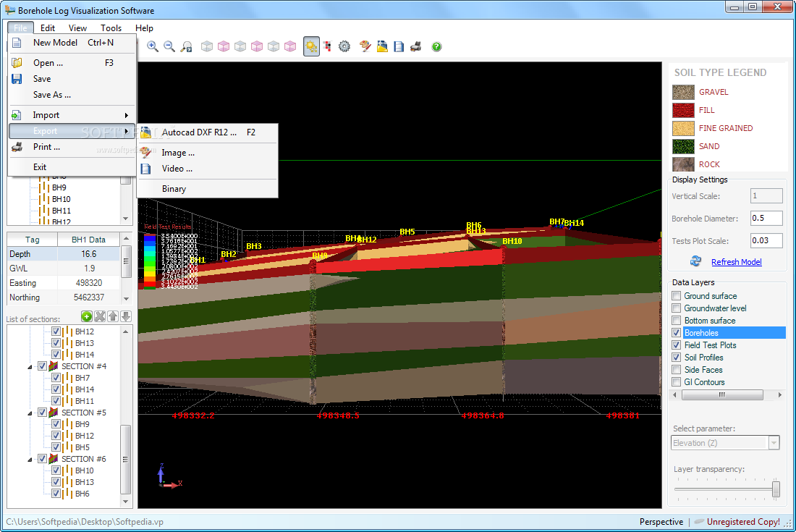
Task: Click the film strip video toolbar icon
Action: [399, 47]
